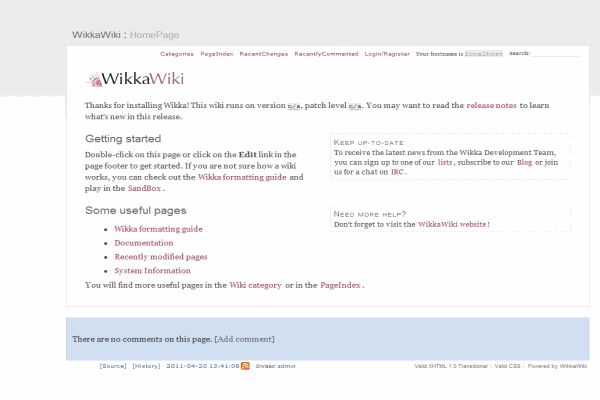The width and height of the screenshot is (600, 400).
Task: Open Recently modified pages link
Action: click(161, 257)
